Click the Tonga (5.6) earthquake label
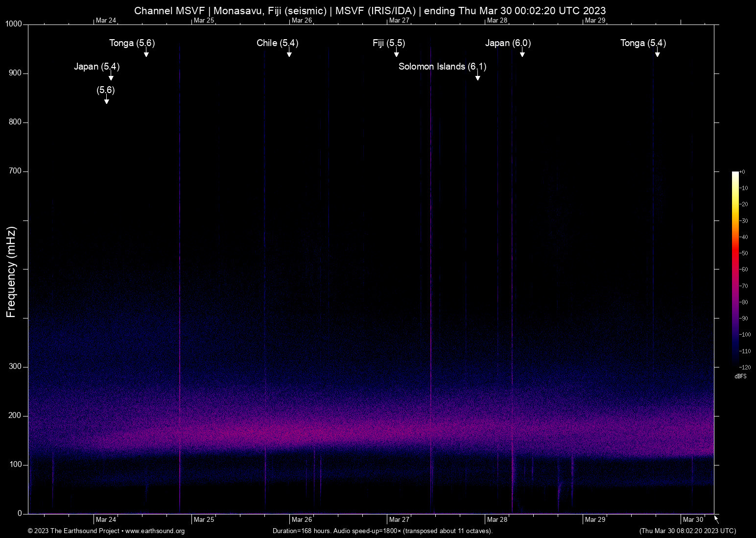 (132, 43)
